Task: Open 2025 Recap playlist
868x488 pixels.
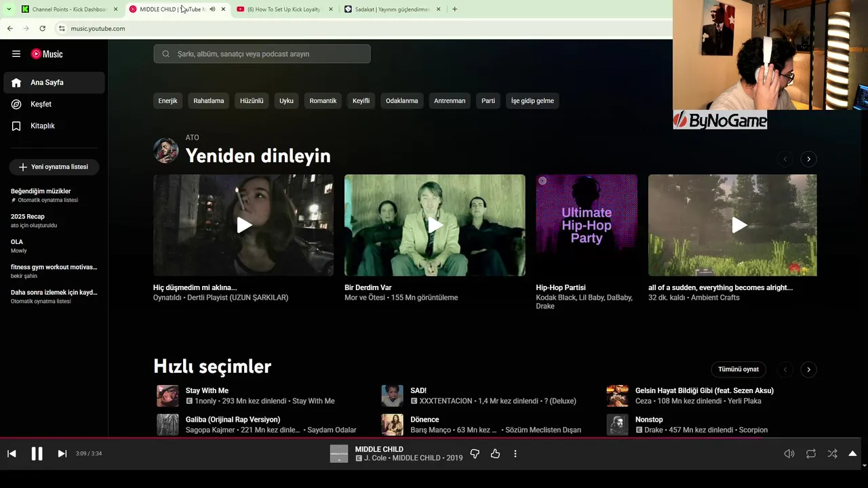Action: click(54, 220)
